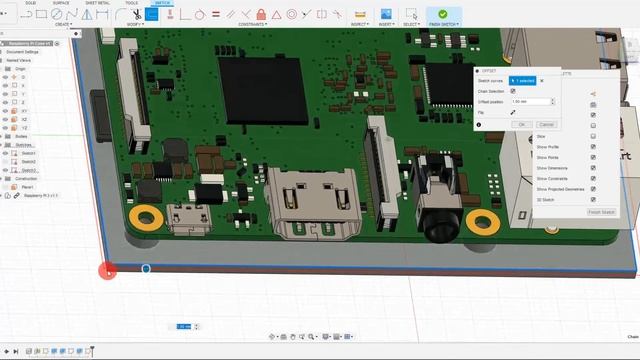Open the Look At icon in sketch palette
This screenshot has width=640, height=360.
tap(593, 104)
